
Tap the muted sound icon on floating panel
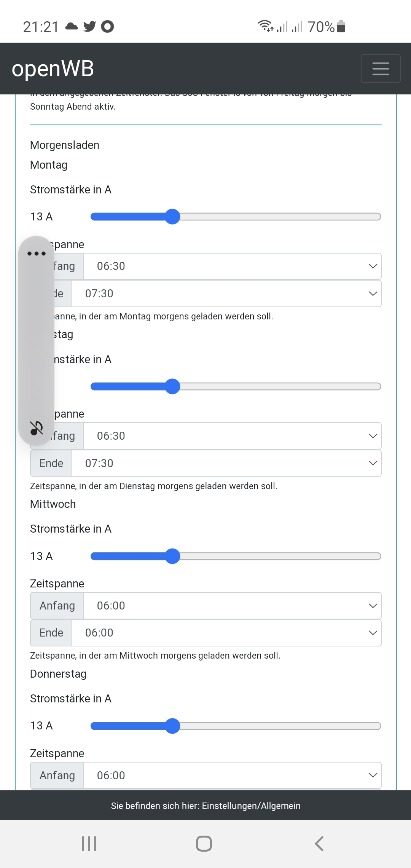pyautogui.click(x=37, y=428)
